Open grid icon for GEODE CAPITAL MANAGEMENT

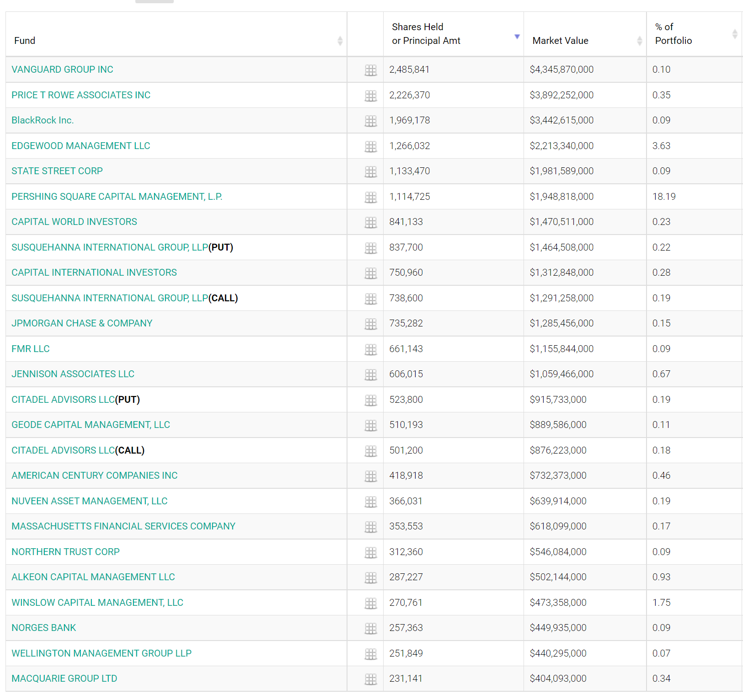pyautogui.click(x=371, y=425)
